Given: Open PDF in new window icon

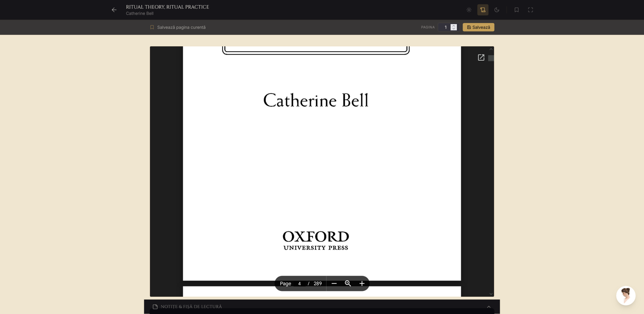Looking at the screenshot, I should click(481, 58).
